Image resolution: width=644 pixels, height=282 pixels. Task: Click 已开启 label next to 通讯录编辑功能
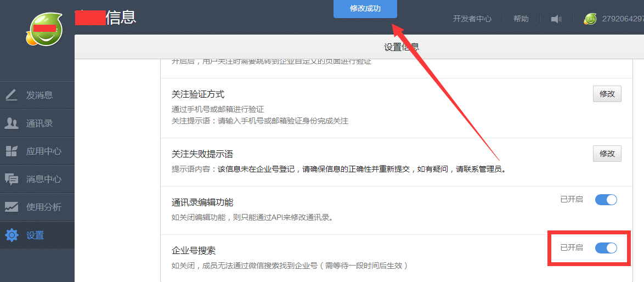(x=572, y=200)
